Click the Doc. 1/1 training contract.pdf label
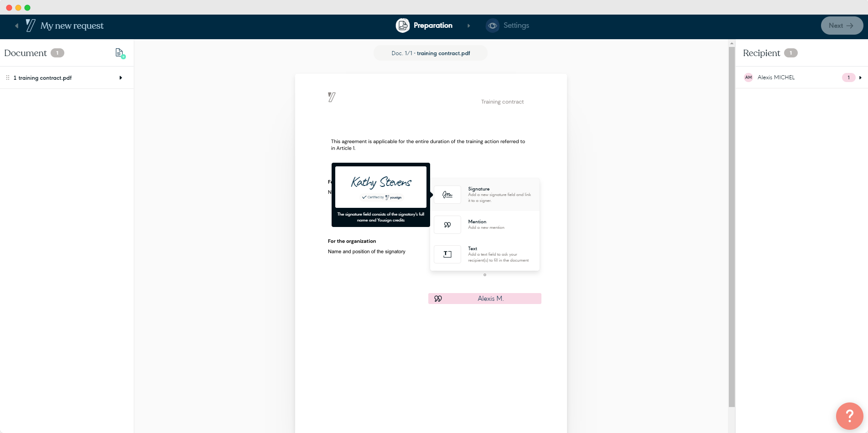 point(430,53)
